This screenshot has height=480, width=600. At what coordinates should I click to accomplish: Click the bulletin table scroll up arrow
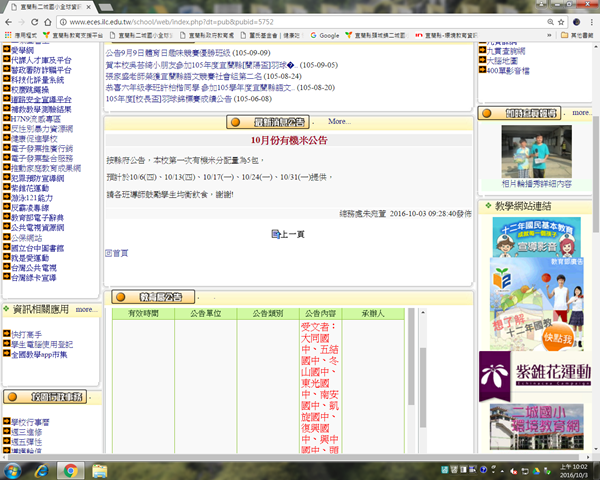[423, 312]
